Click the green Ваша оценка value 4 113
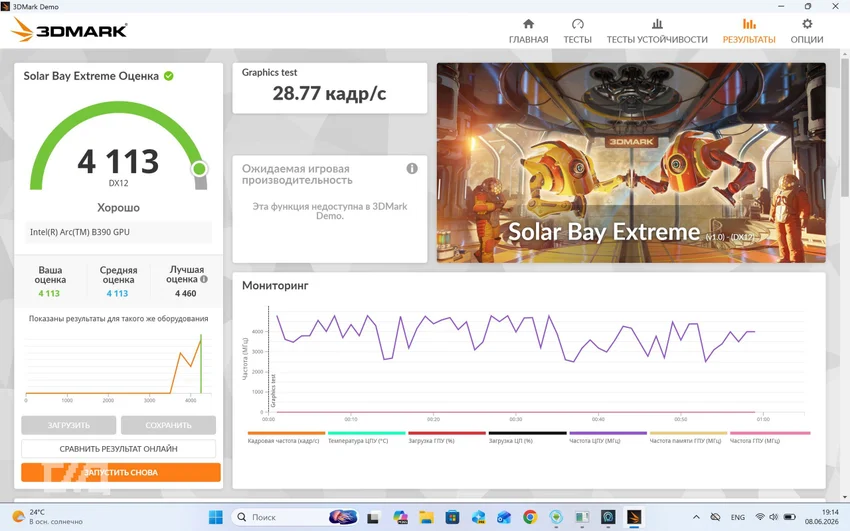This screenshot has width=850, height=531. (x=49, y=294)
